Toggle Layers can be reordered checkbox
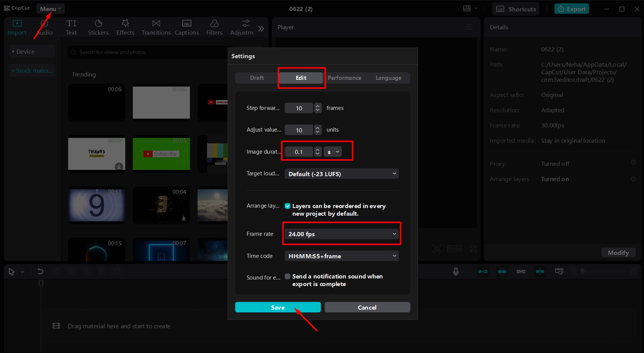 pyautogui.click(x=287, y=206)
